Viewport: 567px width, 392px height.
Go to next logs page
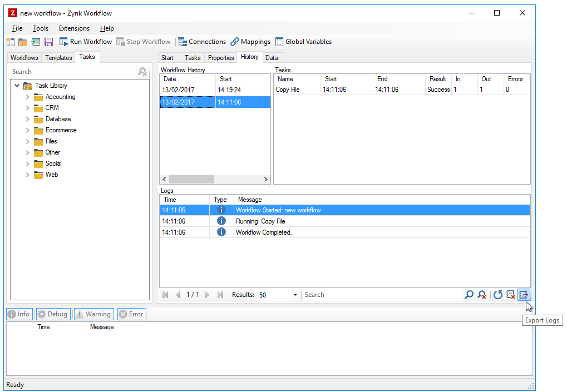pyautogui.click(x=207, y=295)
